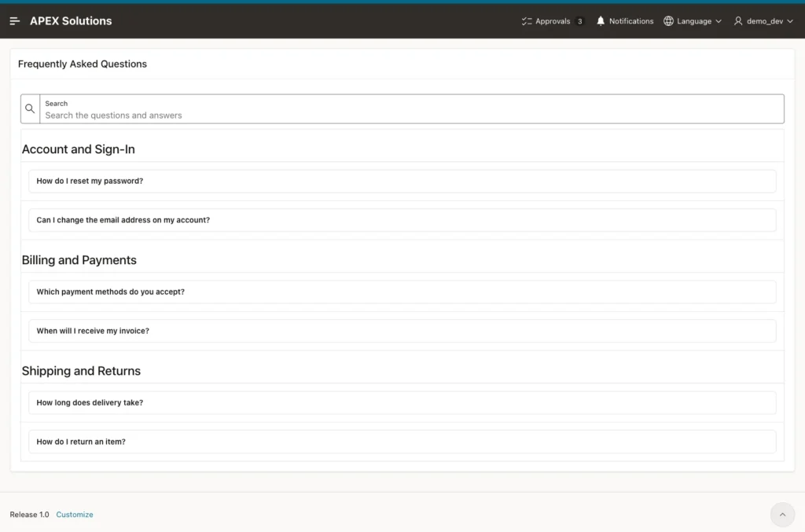Expand "How do I reset my password?"
This screenshot has height=532, width=805.
click(402, 181)
